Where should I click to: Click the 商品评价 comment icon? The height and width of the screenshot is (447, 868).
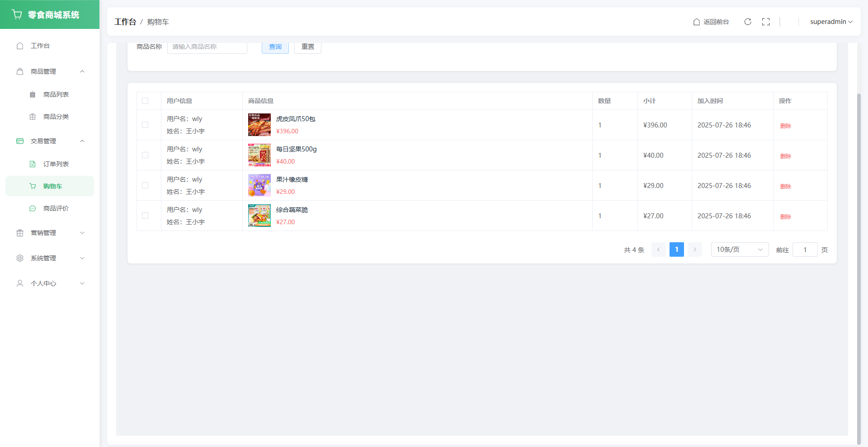click(x=33, y=208)
